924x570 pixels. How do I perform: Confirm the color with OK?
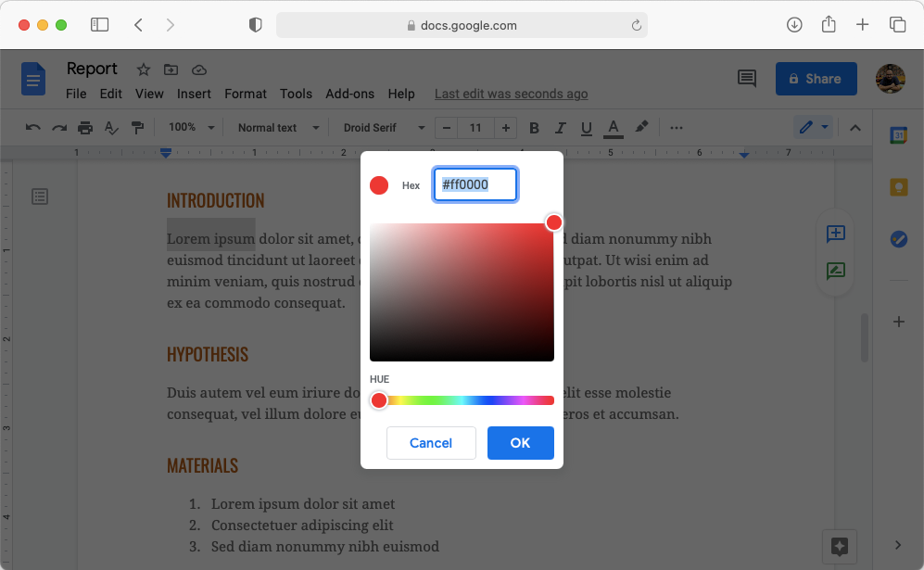coord(520,443)
